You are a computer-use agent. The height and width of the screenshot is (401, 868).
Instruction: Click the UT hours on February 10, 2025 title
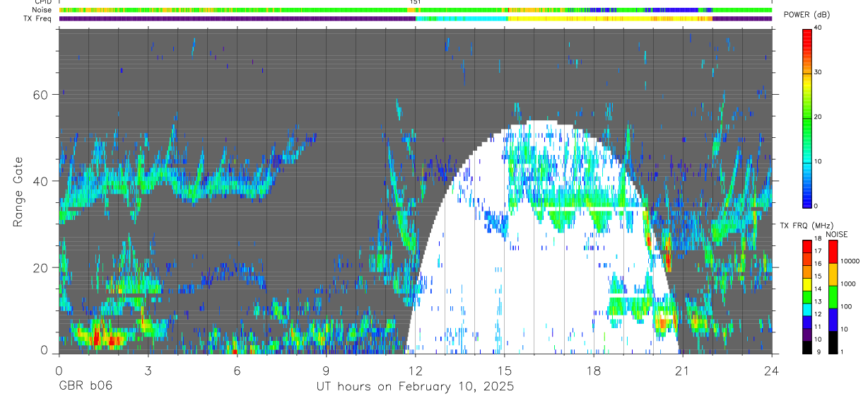coord(415,387)
